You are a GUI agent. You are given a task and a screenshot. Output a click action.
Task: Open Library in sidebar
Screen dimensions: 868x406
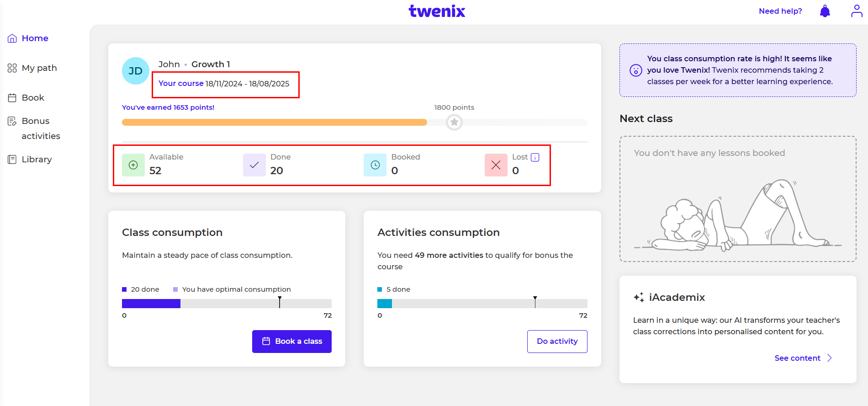37,160
